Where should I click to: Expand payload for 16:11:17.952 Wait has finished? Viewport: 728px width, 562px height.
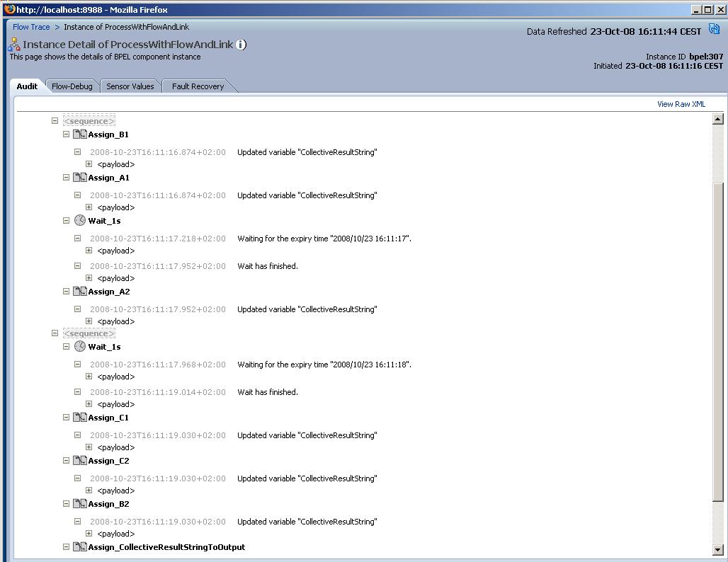click(x=89, y=277)
